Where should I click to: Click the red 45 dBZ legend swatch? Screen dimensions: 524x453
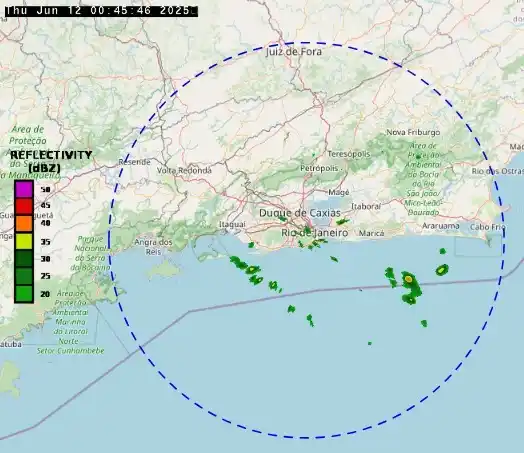[24, 206]
